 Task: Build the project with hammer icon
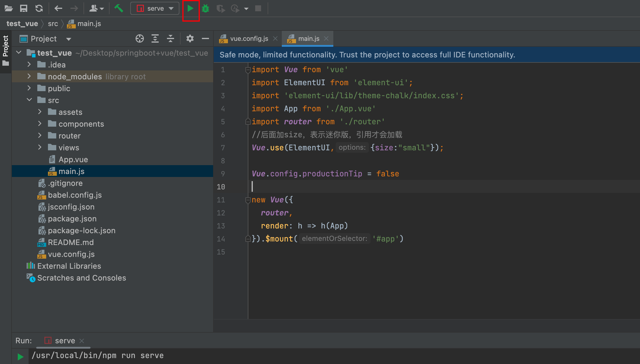(119, 8)
